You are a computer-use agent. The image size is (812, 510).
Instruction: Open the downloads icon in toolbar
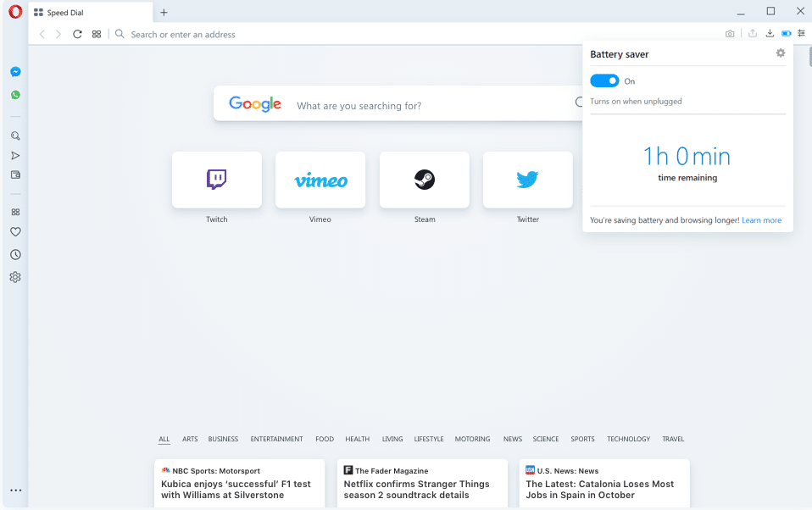(770, 33)
